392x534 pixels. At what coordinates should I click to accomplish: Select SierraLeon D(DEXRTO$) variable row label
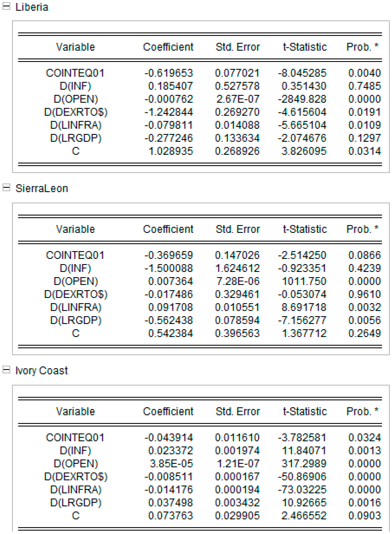click(x=76, y=294)
